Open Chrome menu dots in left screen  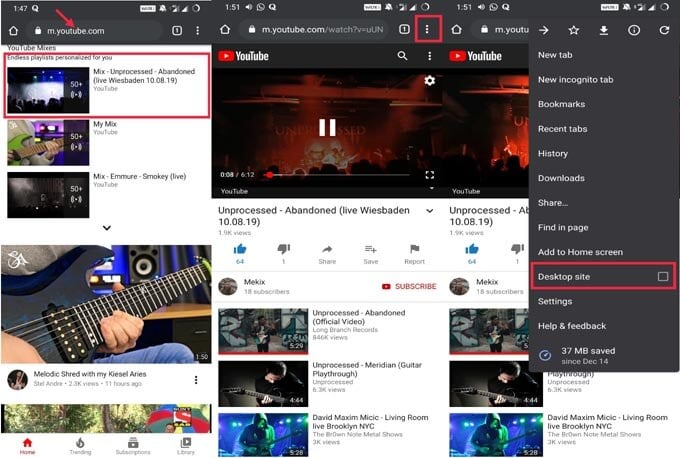click(198, 30)
